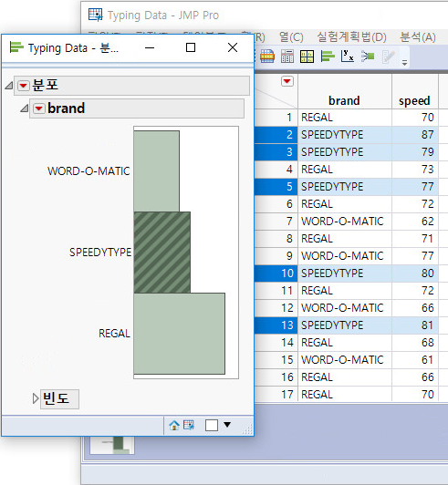Open the JMP home window icon
This screenshot has height=485, width=448.
point(173,426)
